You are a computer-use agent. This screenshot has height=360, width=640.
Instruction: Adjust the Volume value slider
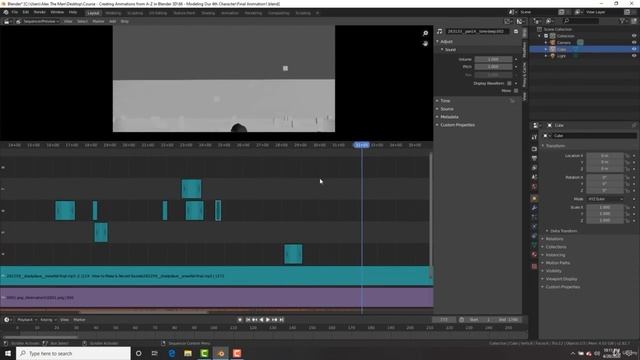pyautogui.click(x=493, y=60)
